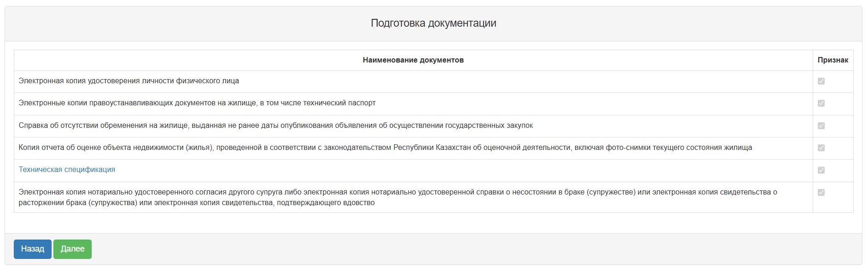This screenshot has height=269, width=868.
Task: Toggle checkbox for title documents and technical passport
Action: tap(821, 103)
